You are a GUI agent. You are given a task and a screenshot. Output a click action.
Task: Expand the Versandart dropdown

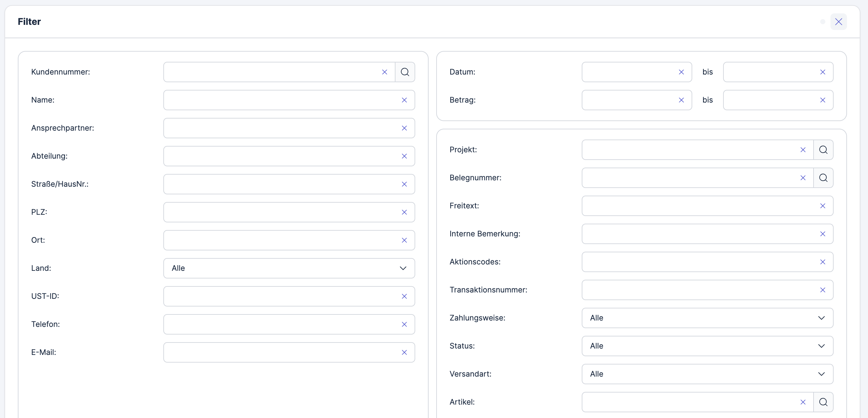click(x=707, y=374)
